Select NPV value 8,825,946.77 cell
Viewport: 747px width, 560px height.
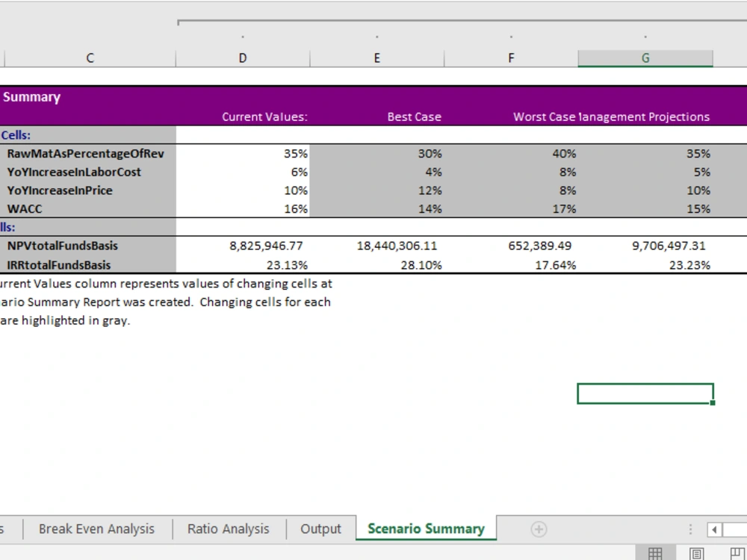click(243, 246)
